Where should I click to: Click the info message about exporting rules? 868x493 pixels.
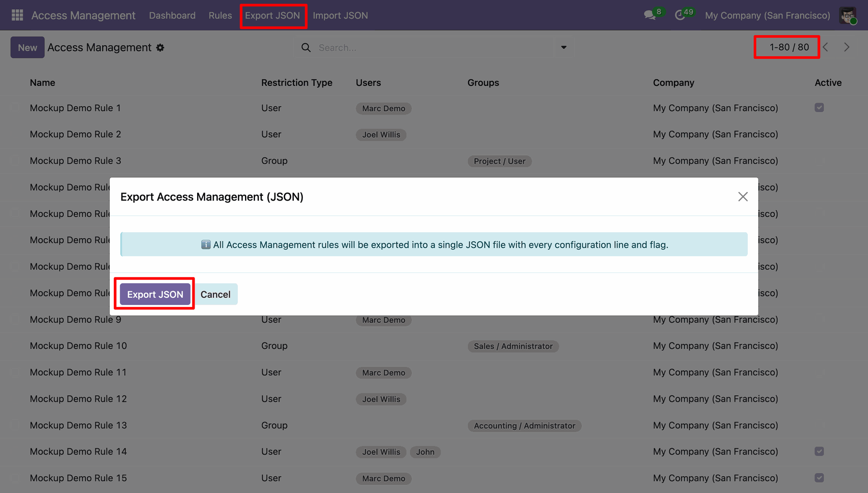tap(434, 244)
